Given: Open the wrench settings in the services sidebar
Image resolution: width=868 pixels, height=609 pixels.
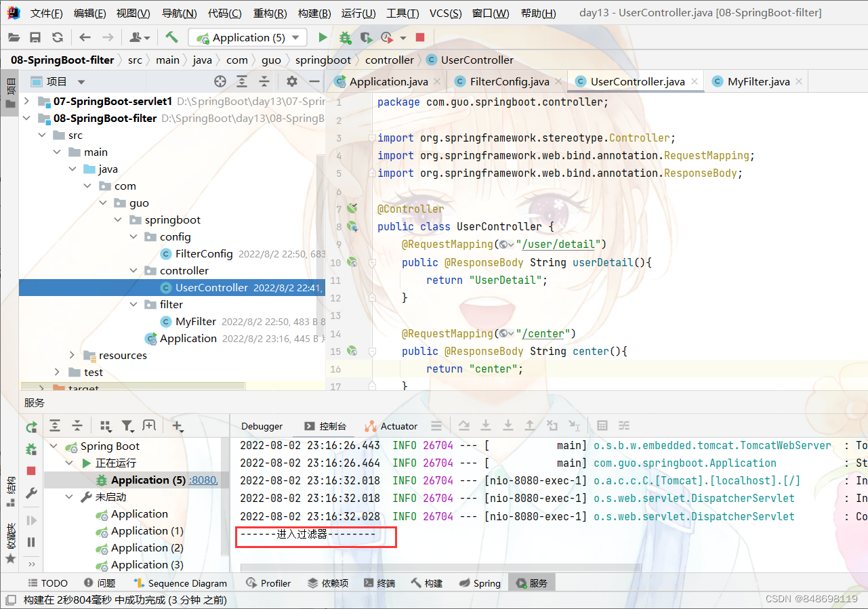Looking at the screenshot, I should click(31, 492).
